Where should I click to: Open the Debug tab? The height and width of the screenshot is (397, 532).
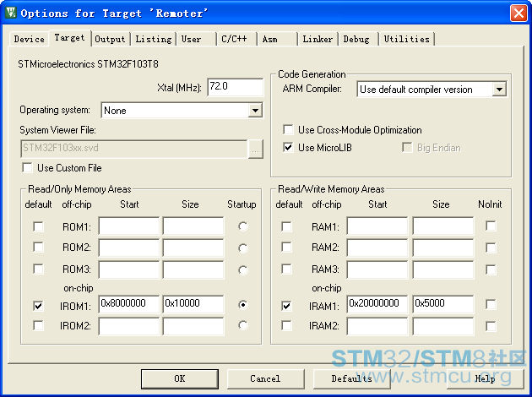tap(356, 40)
